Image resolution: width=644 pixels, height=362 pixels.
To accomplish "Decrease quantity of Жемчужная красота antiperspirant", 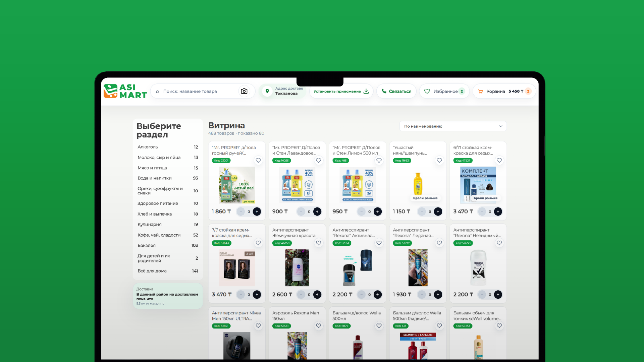I will click(301, 295).
